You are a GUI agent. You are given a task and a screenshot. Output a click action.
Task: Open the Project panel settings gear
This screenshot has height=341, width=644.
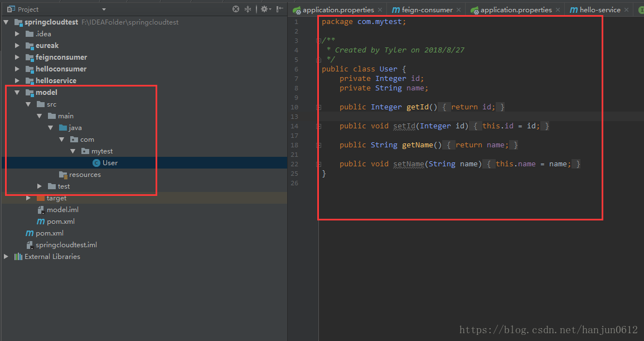pos(265,9)
